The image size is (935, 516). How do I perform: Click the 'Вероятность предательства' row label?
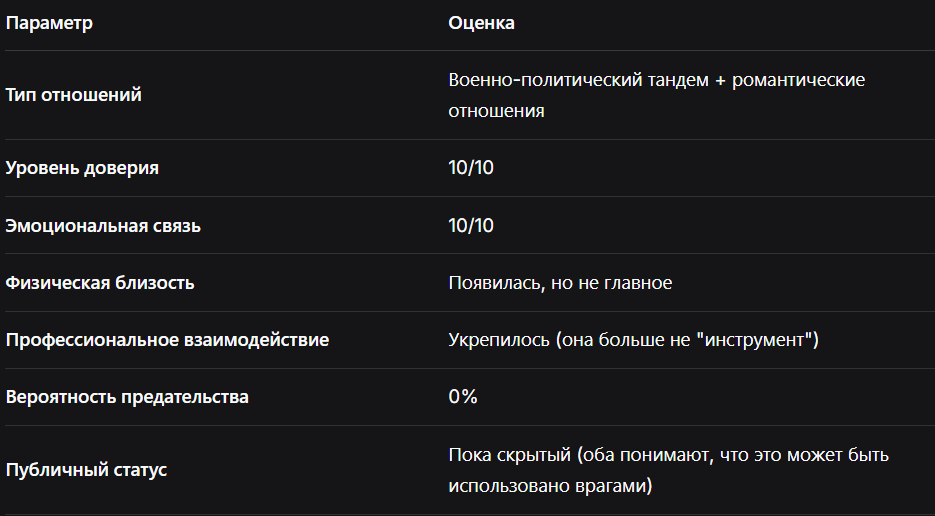point(127,397)
